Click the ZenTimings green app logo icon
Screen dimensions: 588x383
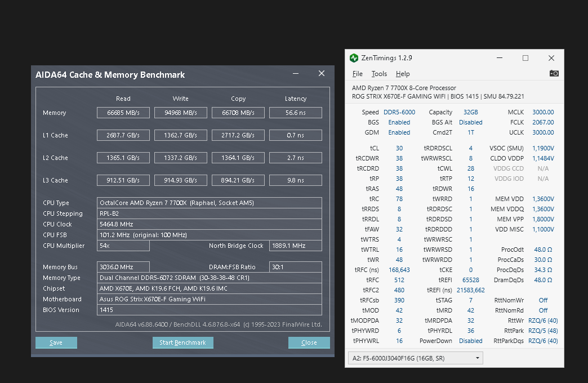pyautogui.click(x=354, y=58)
